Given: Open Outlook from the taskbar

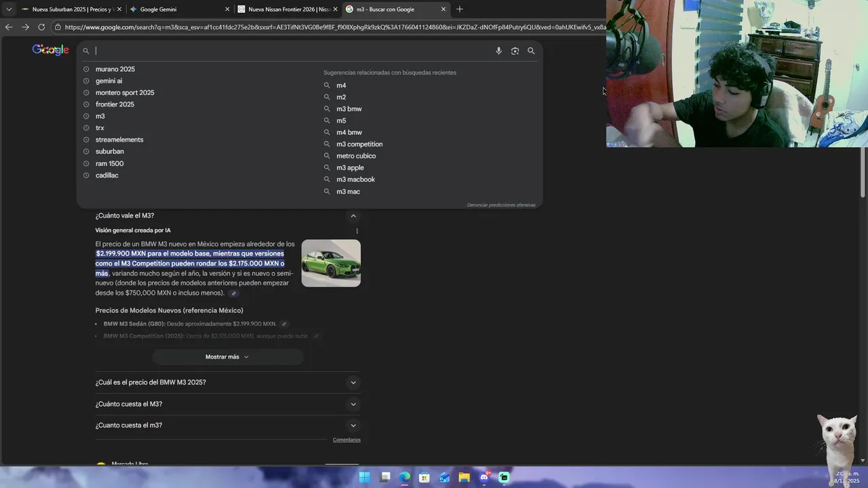Looking at the screenshot, I should point(444,477).
